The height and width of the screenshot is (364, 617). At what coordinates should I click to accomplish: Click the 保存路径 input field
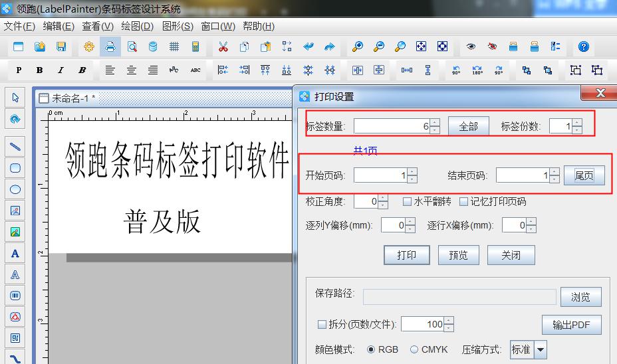pos(459,297)
